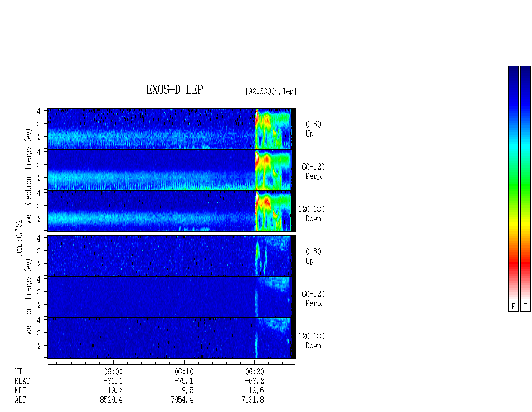Click the 06:10 time label
The width and height of the screenshot is (532, 412).
[x=184, y=372]
